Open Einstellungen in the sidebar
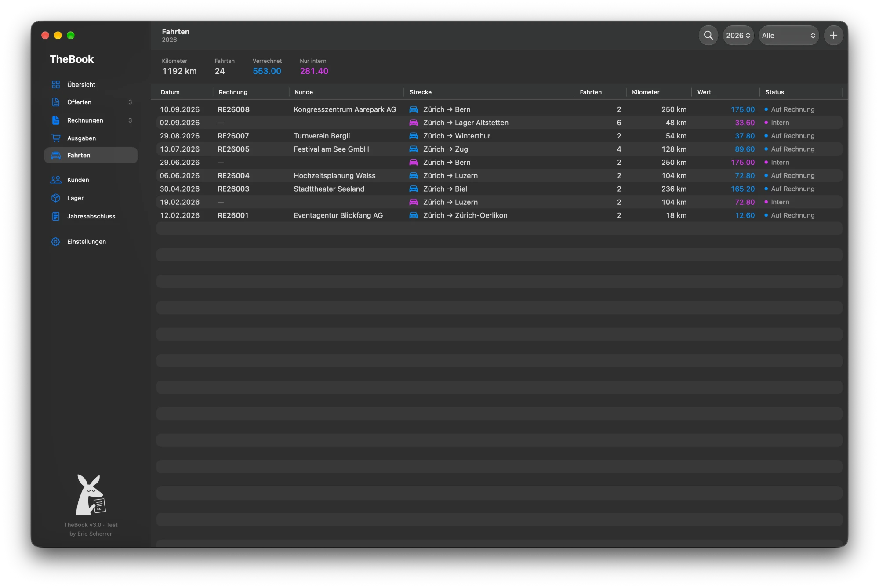Image resolution: width=879 pixels, height=588 pixels. pyautogui.click(x=91, y=242)
